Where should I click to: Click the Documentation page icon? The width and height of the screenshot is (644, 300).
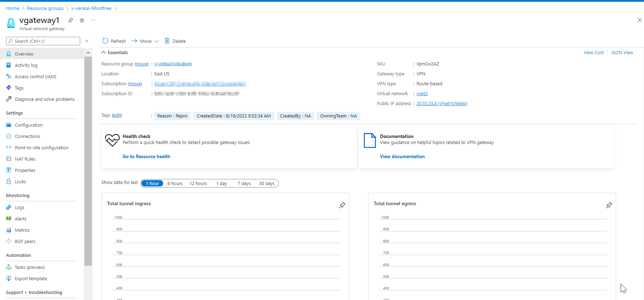(370, 140)
